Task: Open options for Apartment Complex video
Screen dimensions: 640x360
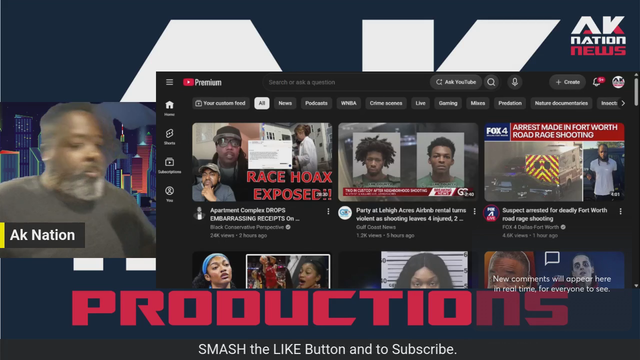Action: (x=328, y=211)
